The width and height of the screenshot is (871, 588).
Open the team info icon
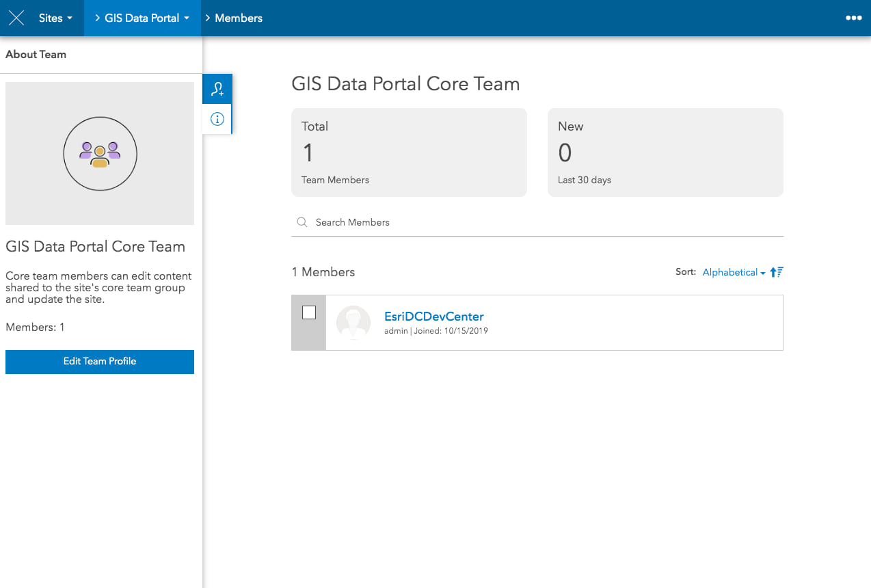click(x=217, y=119)
